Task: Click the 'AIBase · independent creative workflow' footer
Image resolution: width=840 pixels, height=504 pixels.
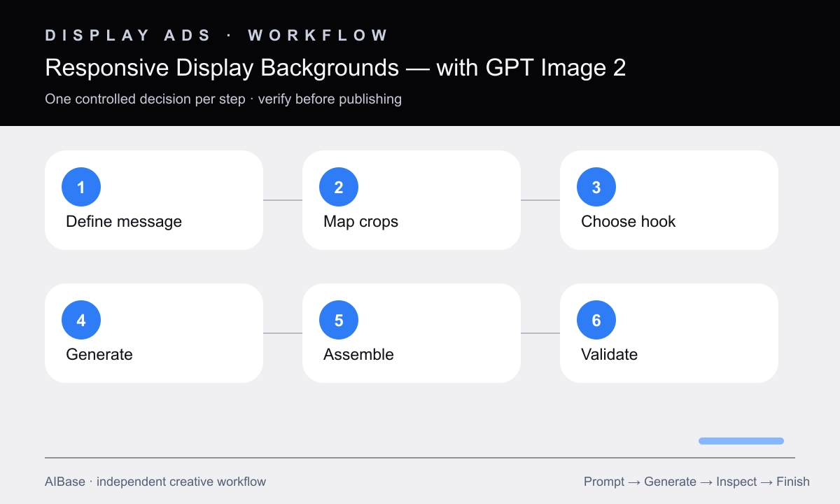Action: pos(155,482)
